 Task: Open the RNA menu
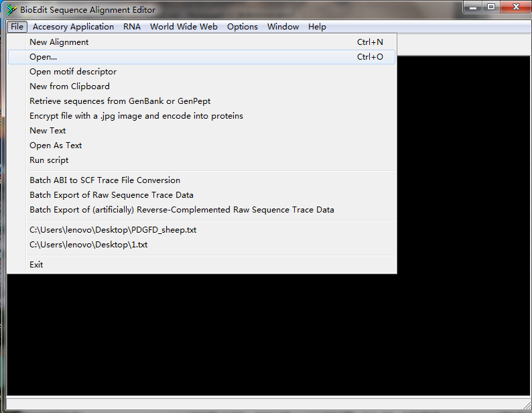pyautogui.click(x=131, y=27)
